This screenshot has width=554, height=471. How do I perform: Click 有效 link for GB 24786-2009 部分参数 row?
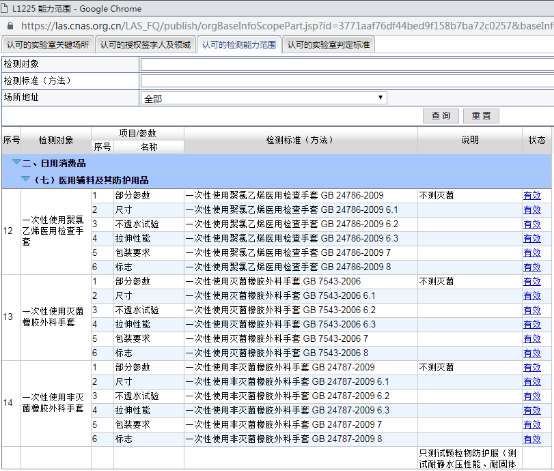pos(532,195)
